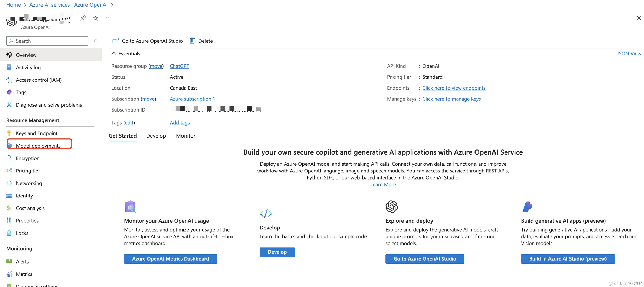Switch to the Develop tab
Viewport: 644px width, 287px height.
(156, 136)
